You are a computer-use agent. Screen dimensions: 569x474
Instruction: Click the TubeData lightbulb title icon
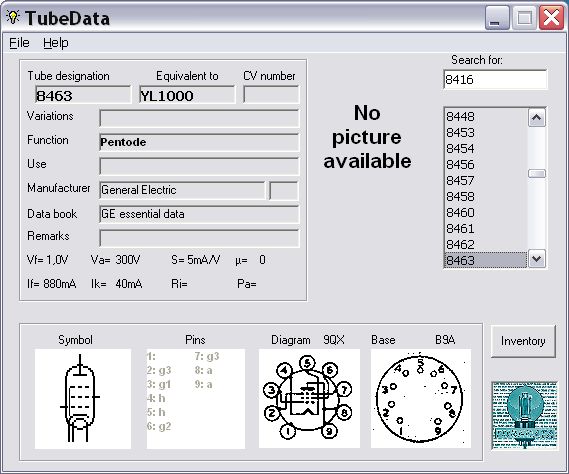pyautogui.click(x=13, y=17)
